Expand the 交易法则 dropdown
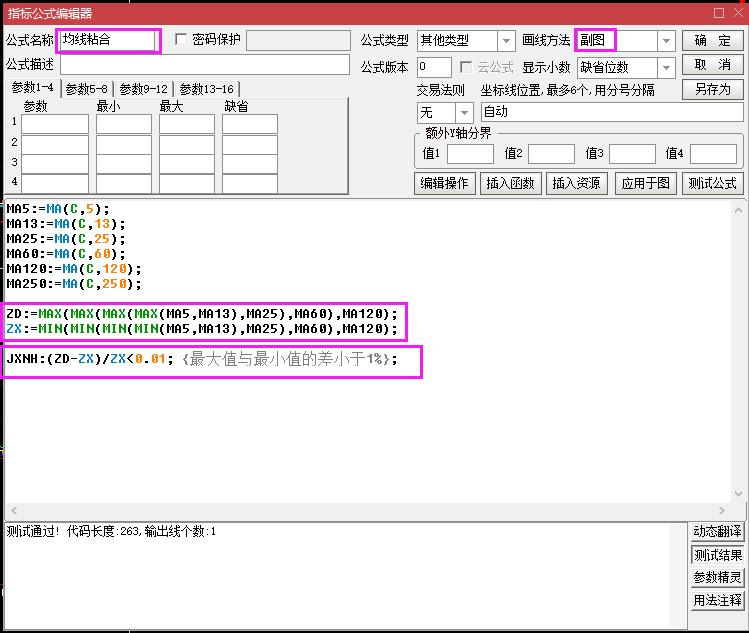The width and height of the screenshot is (749, 633). (x=466, y=112)
